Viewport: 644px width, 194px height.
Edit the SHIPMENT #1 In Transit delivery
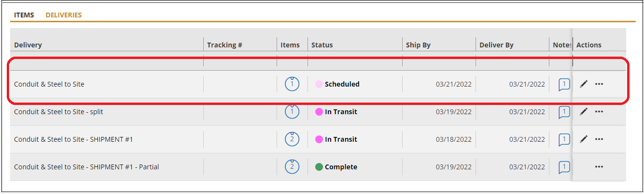click(x=584, y=139)
